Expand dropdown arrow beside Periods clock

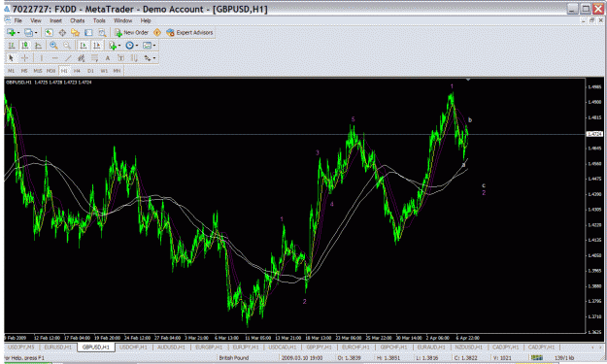pyautogui.click(x=137, y=46)
